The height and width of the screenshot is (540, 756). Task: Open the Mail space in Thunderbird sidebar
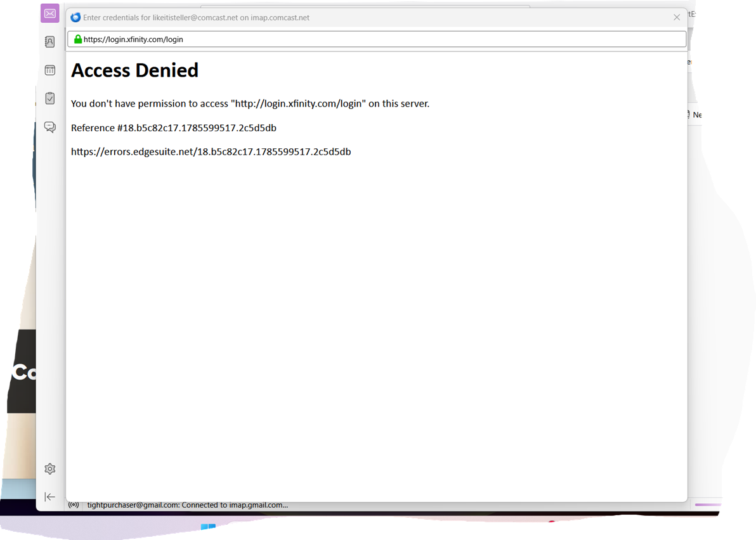coord(49,13)
